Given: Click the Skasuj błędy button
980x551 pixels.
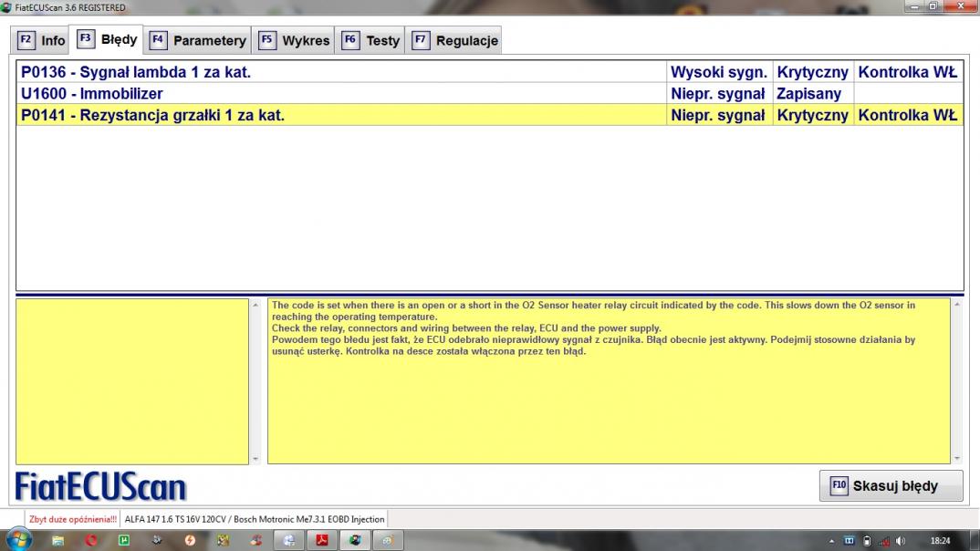Looking at the screenshot, I should pos(891,485).
